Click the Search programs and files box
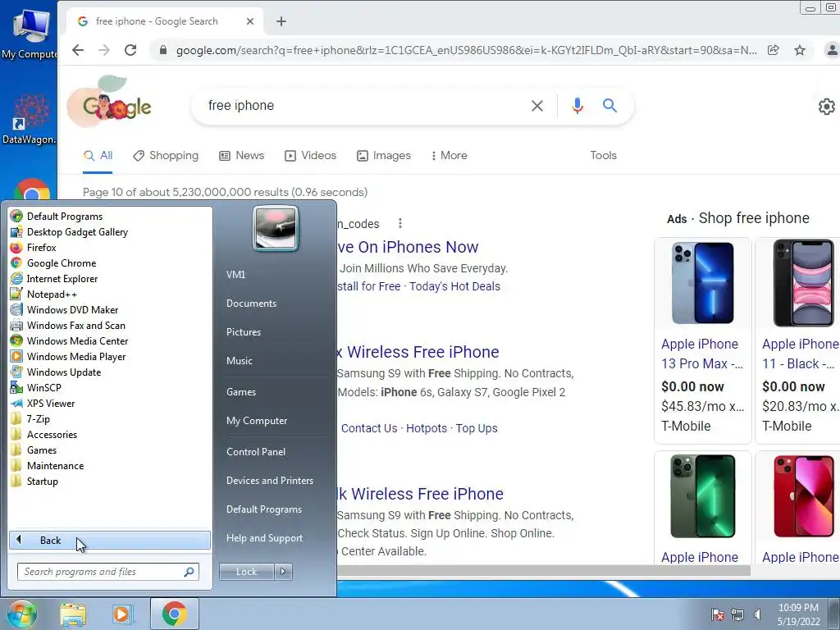This screenshot has height=630, width=840. click(107, 572)
